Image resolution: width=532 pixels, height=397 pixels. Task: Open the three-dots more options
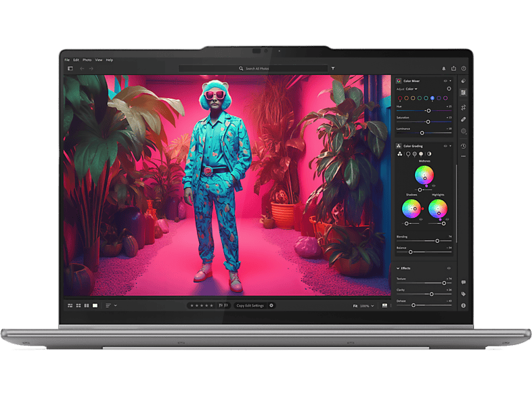pyautogui.click(x=464, y=156)
